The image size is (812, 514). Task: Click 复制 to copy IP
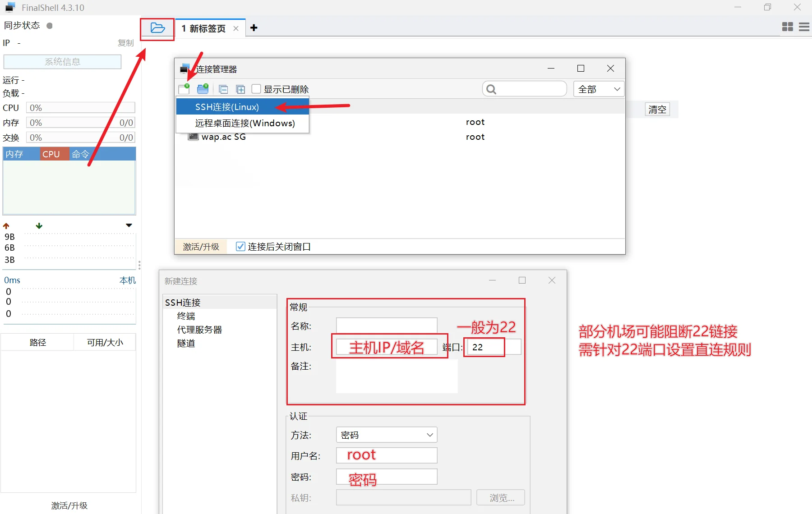(126, 43)
